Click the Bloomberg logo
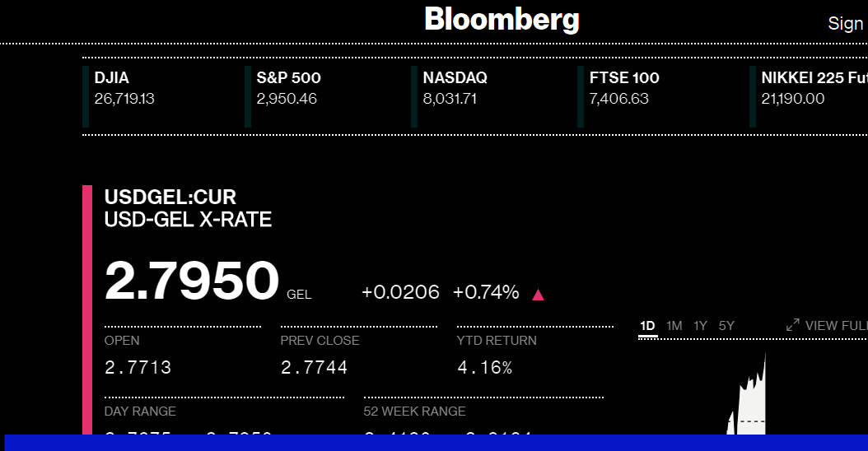The height and width of the screenshot is (451, 868). click(502, 20)
